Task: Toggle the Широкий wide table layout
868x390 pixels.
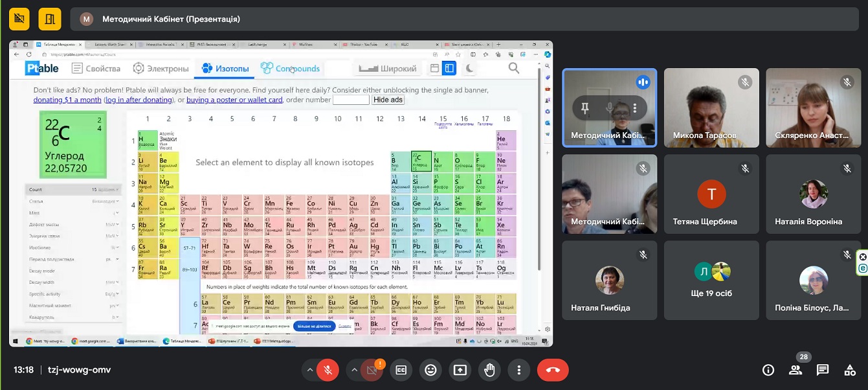Action: [x=388, y=68]
